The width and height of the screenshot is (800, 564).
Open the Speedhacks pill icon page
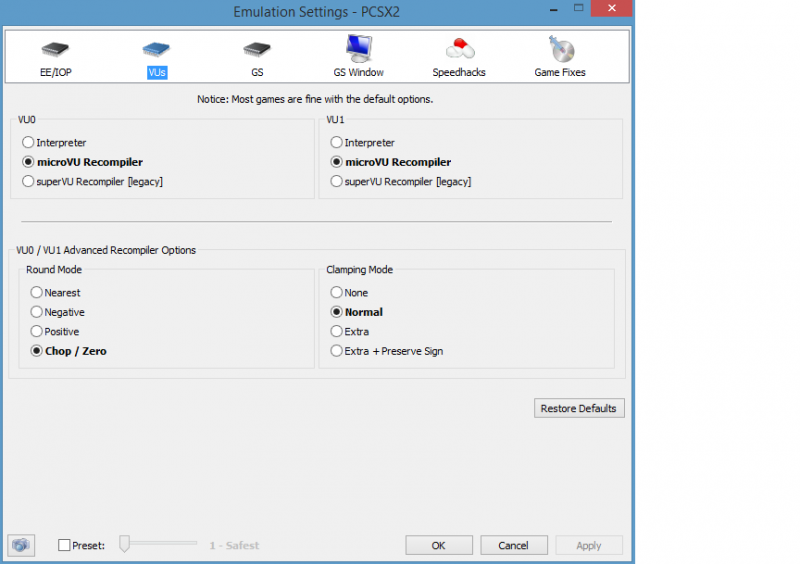coord(459,50)
